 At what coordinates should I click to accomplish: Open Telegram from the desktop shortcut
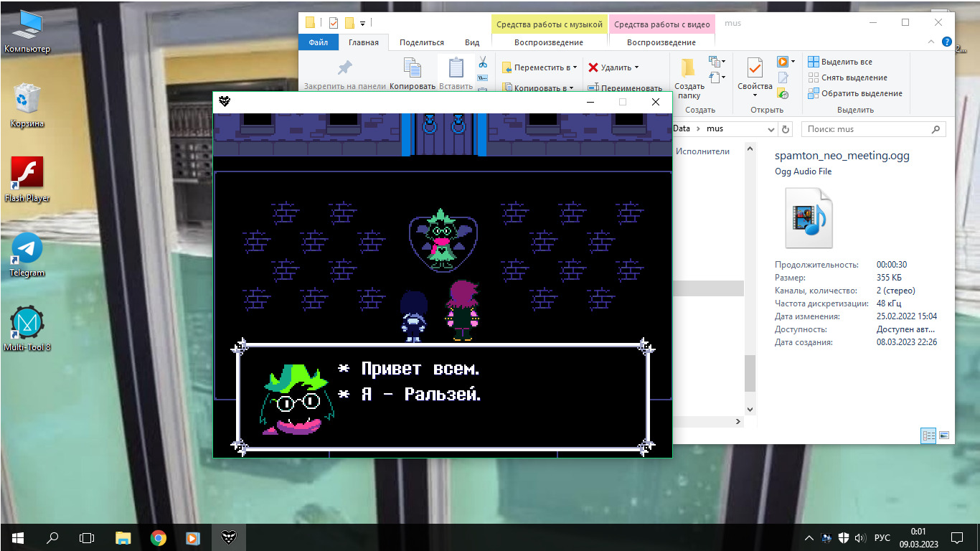click(x=27, y=249)
